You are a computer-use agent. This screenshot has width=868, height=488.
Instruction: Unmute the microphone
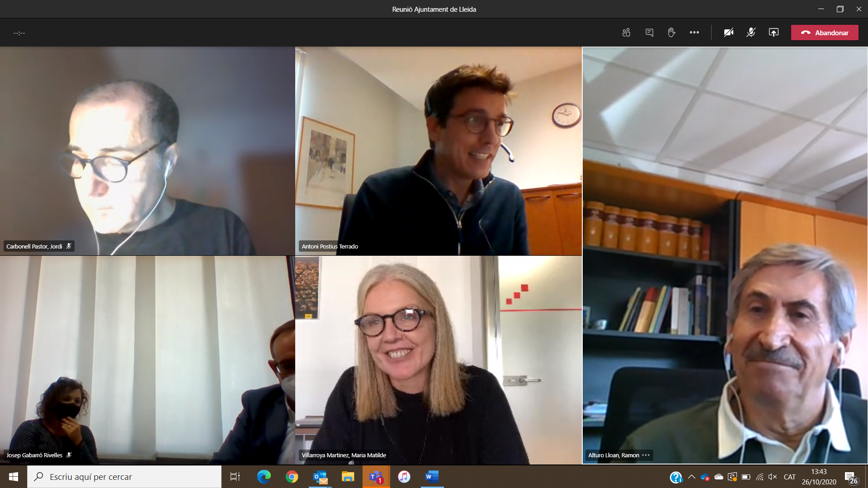(751, 33)
